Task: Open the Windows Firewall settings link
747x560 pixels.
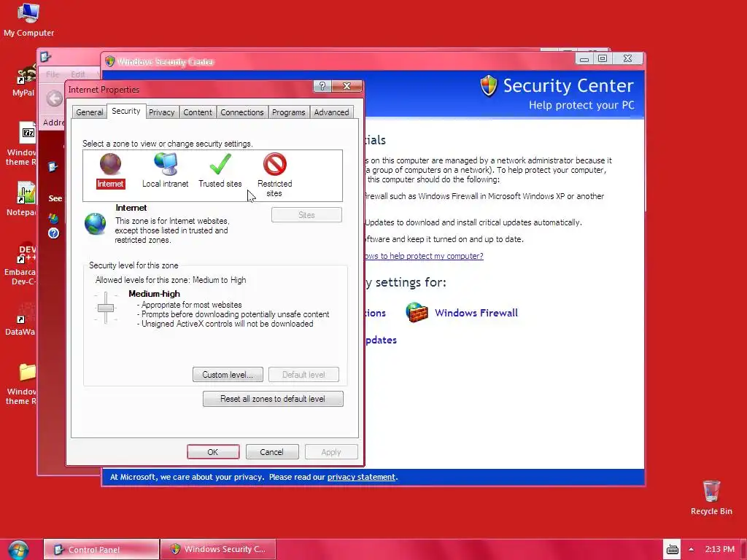Action: 476,313
